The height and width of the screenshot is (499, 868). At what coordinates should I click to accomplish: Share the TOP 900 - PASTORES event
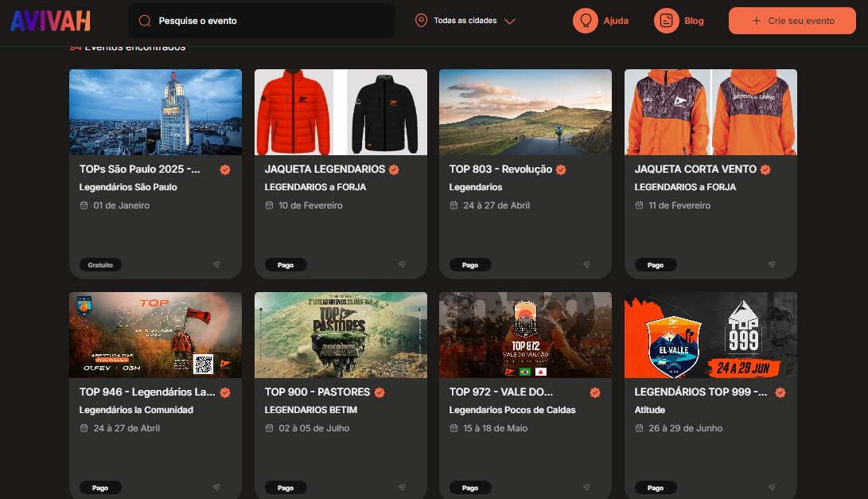(402, 487)
